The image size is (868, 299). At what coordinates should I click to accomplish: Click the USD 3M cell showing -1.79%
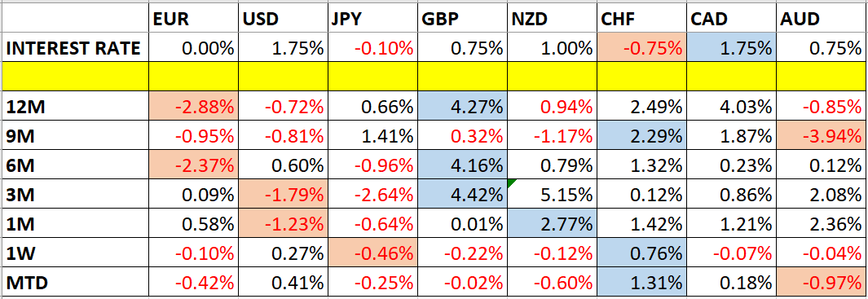tap(282, 195)
